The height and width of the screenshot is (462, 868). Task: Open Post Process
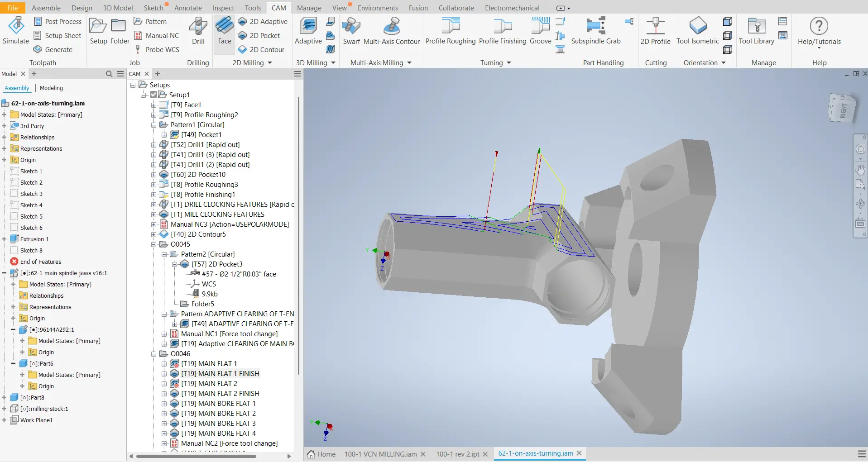pyautogui.click(x=58, y=21)
